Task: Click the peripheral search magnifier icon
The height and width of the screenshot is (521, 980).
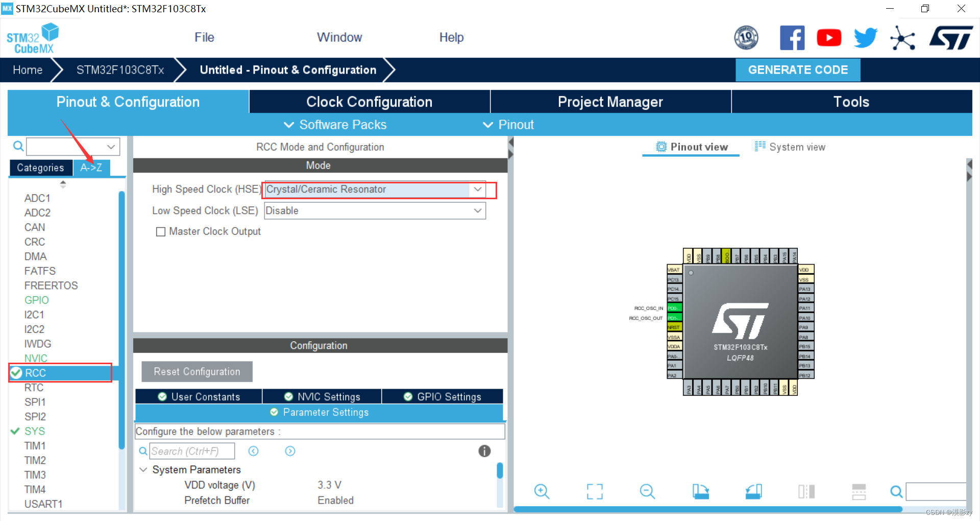Action: (18, 147)
